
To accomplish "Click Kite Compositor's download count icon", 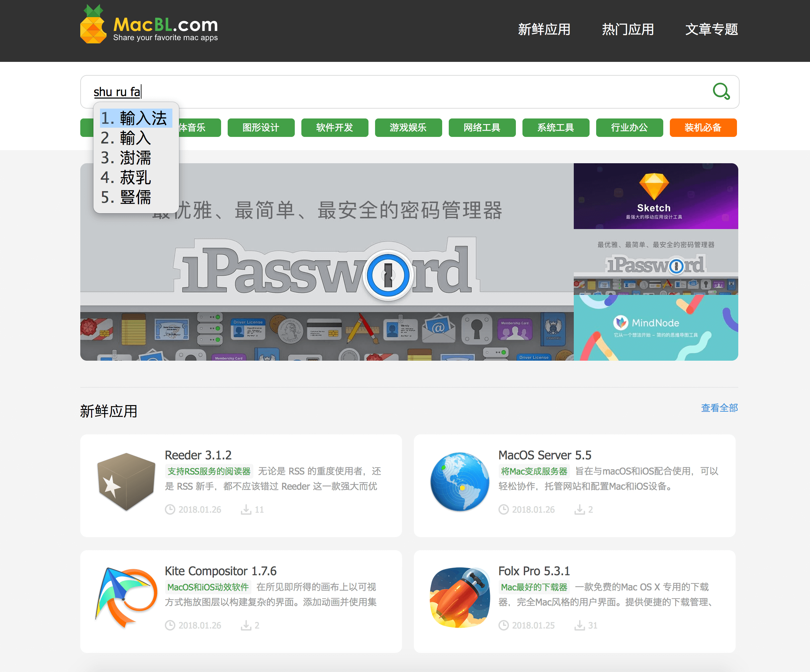I will point(246,625).
